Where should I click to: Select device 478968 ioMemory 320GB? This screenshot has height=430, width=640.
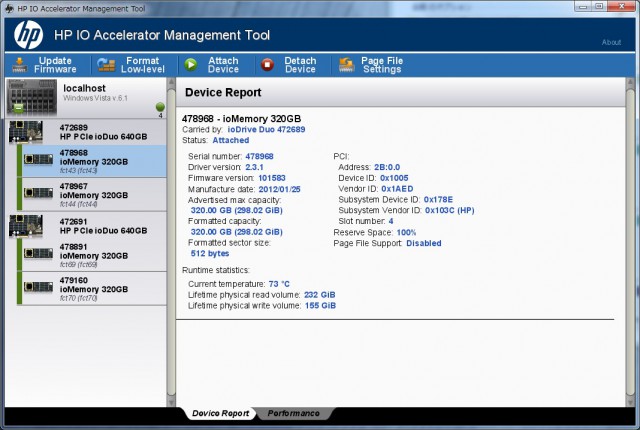[x=94, y=160]
